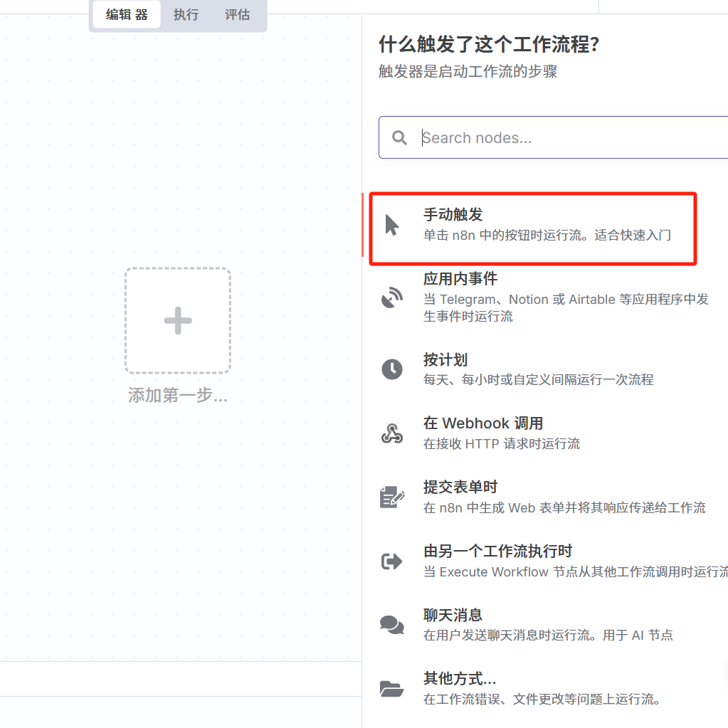Click the execute-workflow arrow icon

(391, 561)
